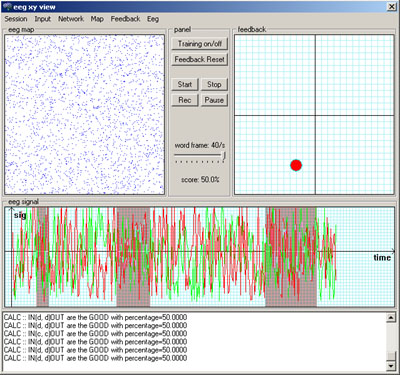The width and height of the screenshot is (400, 375).
Task: Pause the recording
Action: [x=214, y=100]
